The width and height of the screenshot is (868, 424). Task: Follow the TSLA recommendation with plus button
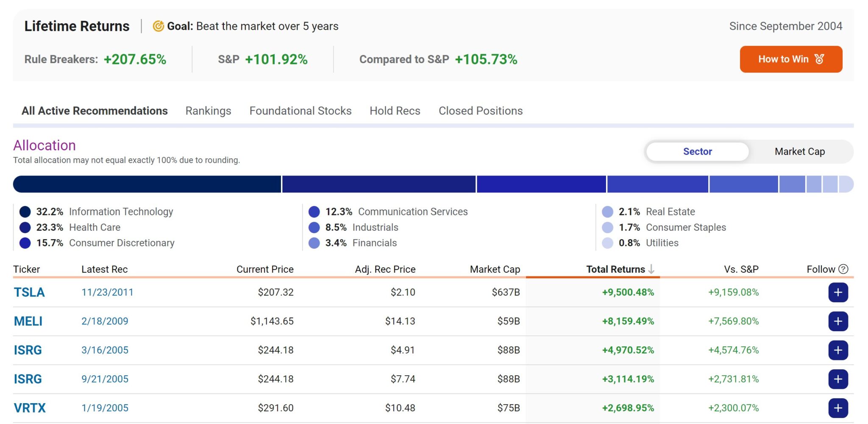tap(838, 293)
